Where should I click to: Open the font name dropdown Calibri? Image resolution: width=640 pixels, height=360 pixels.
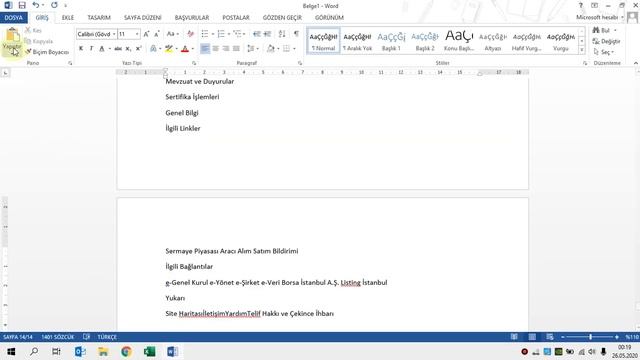click(114, 34)
